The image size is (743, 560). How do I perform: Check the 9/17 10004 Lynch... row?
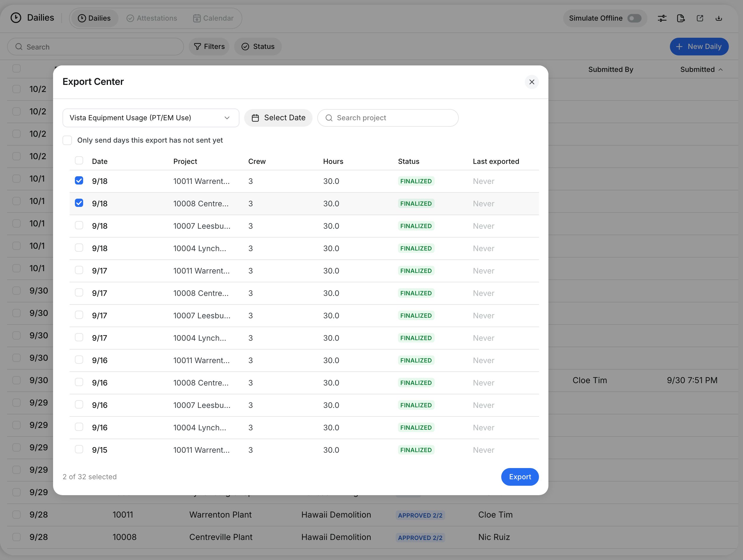[79, 337]
